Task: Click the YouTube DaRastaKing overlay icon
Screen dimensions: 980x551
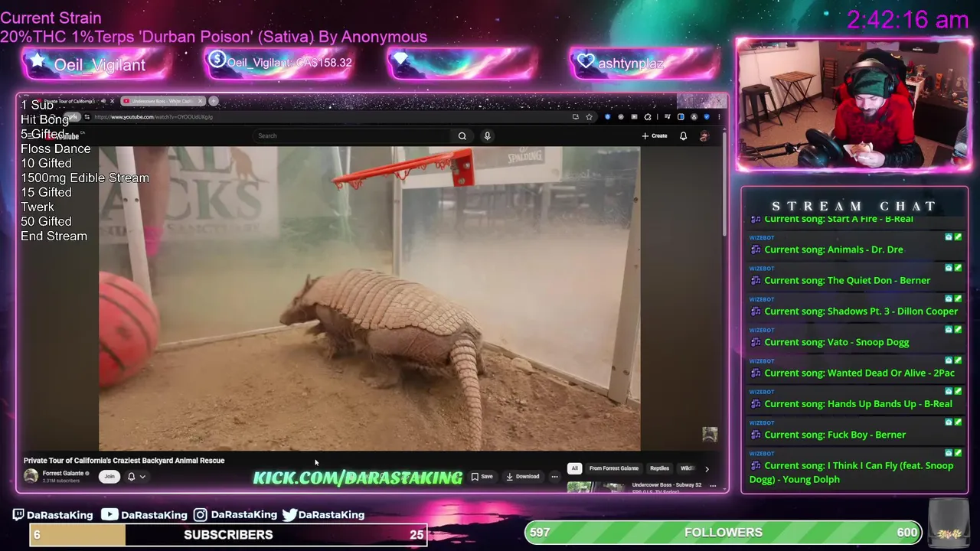Action: (109, 515)
